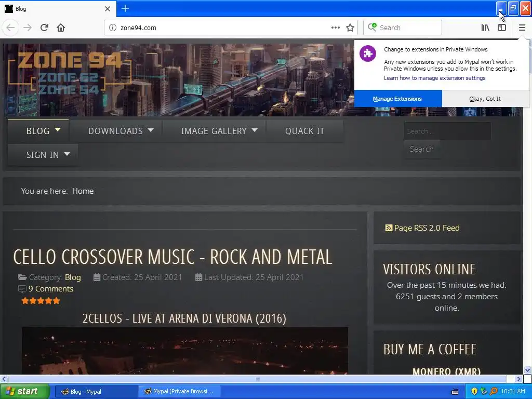Screen dimensions: 532x399
Task: Select the Blog browser tab
Action: [58, 9]
